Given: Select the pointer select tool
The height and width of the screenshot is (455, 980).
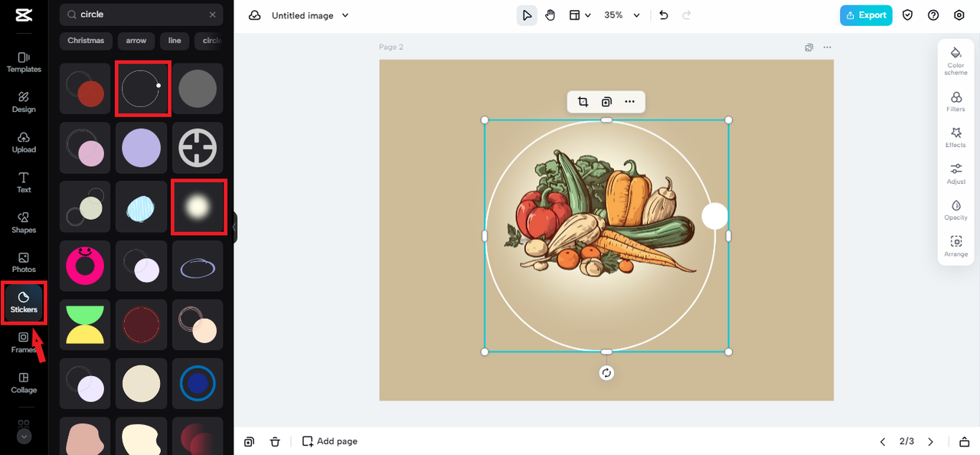Looking at the screenshot, I should pos(527,15).
